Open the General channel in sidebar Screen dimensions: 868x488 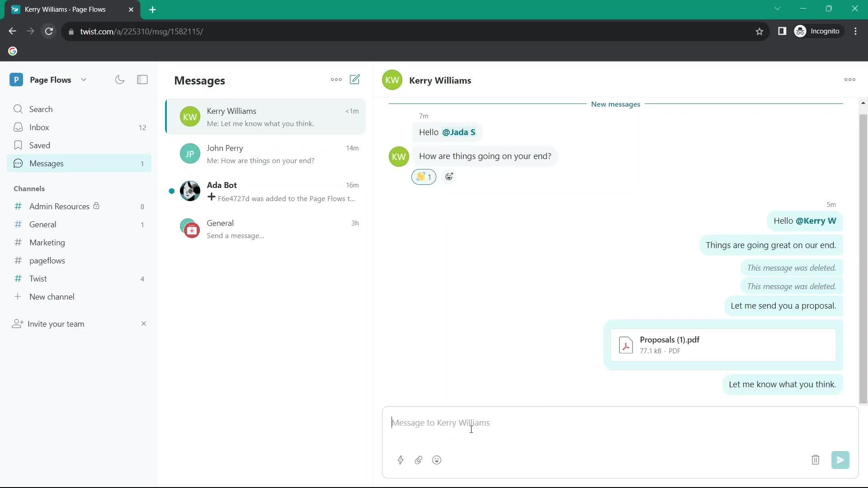[79, 225]
